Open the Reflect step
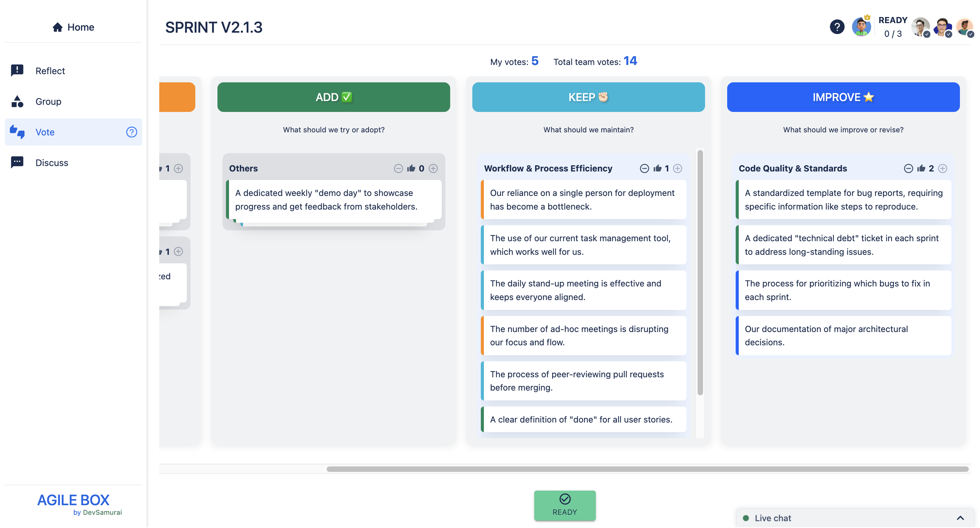This screenshot has width=980, height=528. [50, 71]
